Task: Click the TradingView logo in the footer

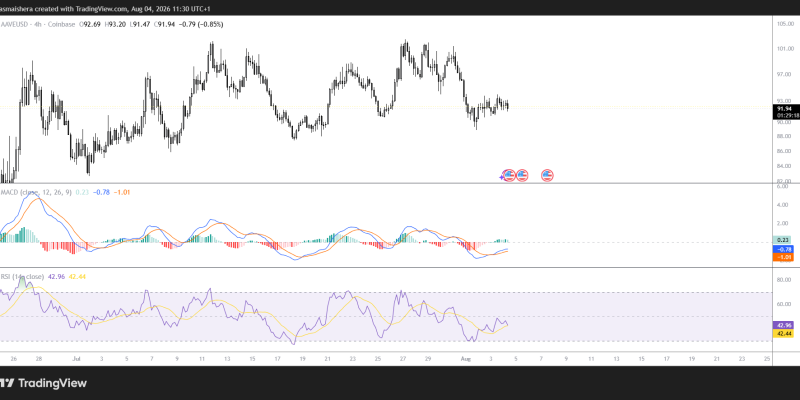Action: tap(43, 383)
